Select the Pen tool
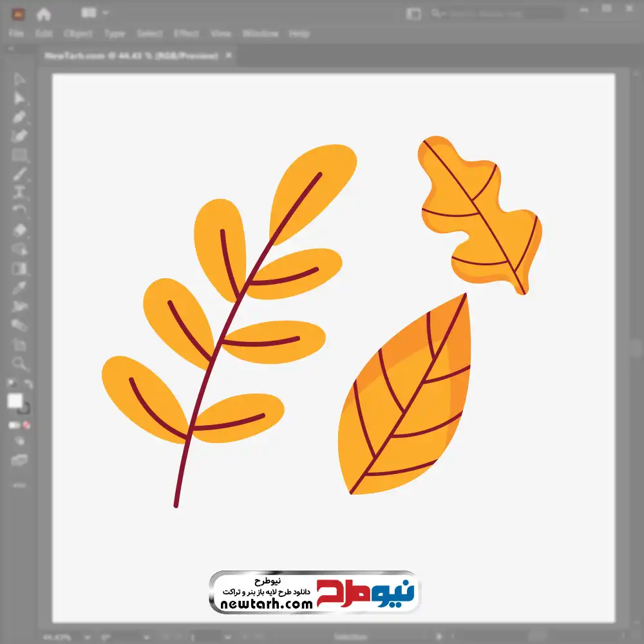This screenshot has height=644, width=644. (x=19, y=117)
